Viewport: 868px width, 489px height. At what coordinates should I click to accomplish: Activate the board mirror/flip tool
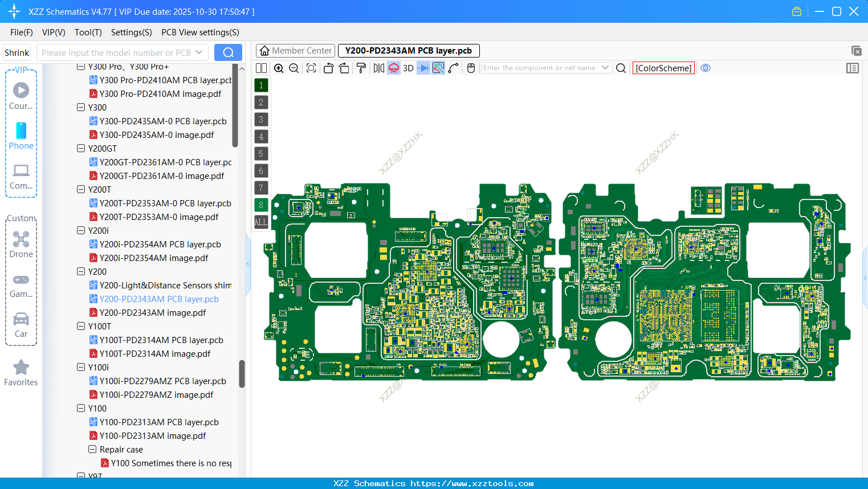377,68
